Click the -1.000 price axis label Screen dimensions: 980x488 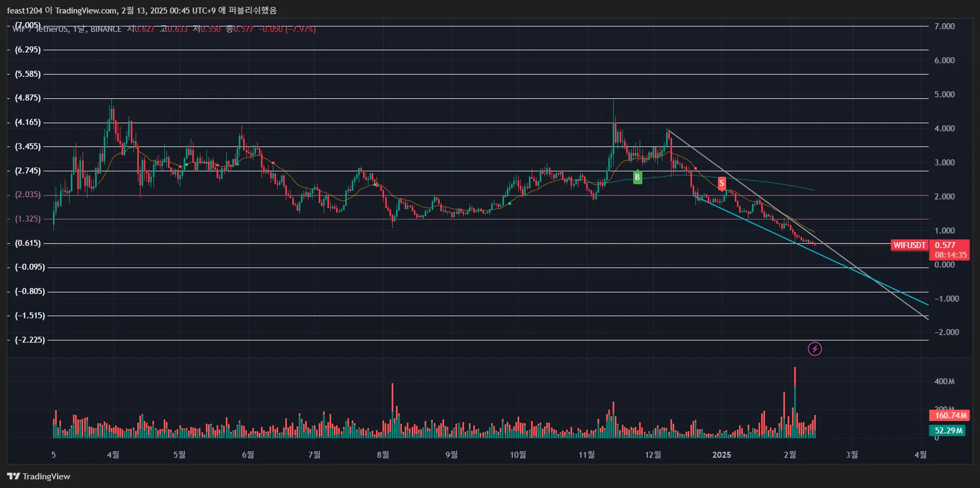(x=947, y=299)
